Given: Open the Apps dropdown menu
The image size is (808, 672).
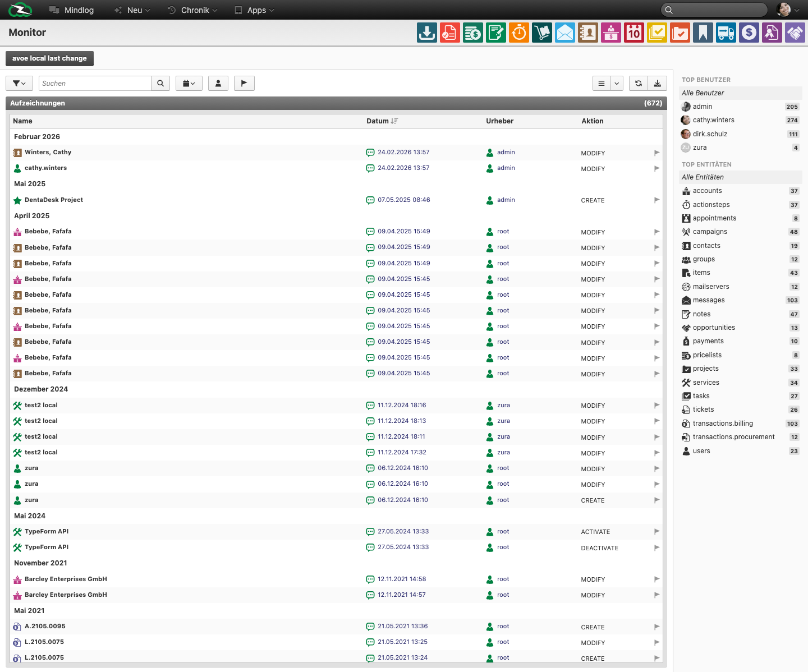Looking at the screenshot, I should coord(254,10).
